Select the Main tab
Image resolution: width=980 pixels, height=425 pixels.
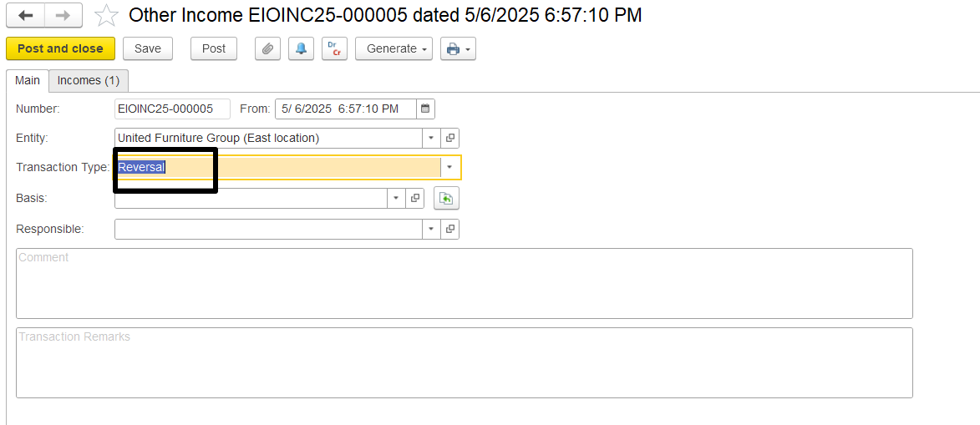click(28, 81)
